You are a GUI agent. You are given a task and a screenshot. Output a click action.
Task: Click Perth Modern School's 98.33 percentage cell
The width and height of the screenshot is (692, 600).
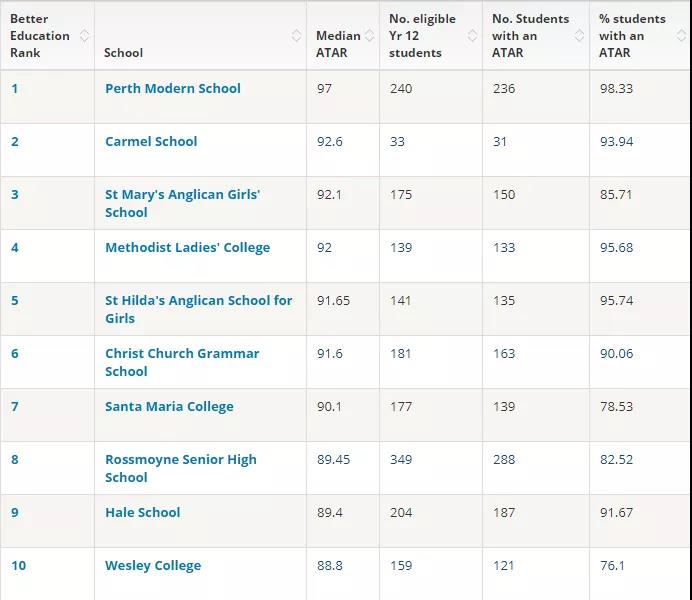click(x=616, y=88)
